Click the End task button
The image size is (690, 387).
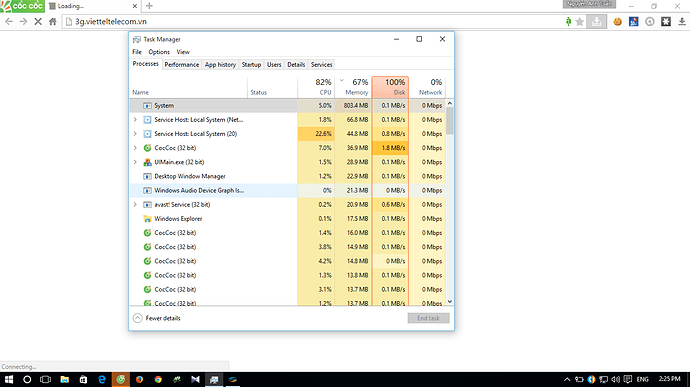428,318
